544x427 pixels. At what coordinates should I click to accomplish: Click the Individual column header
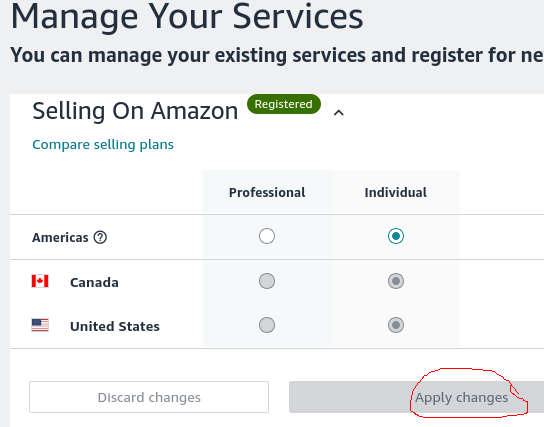click(396, 193)
